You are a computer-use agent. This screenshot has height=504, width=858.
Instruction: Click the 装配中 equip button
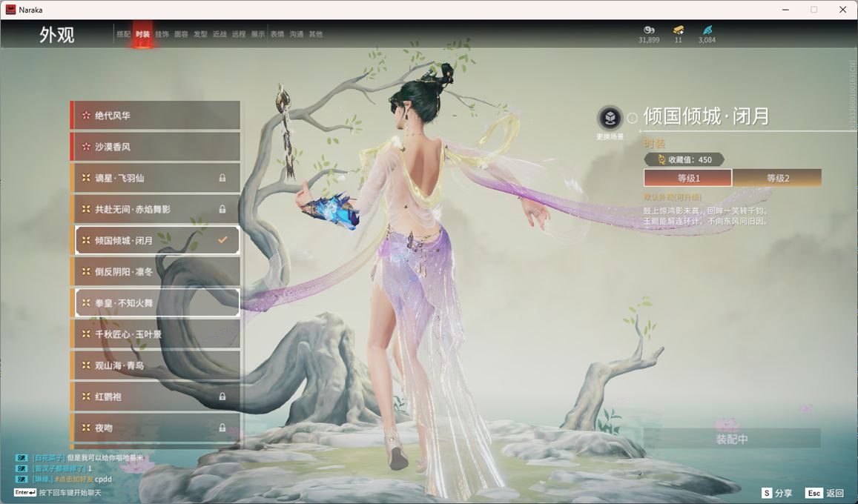coord(732,439)
